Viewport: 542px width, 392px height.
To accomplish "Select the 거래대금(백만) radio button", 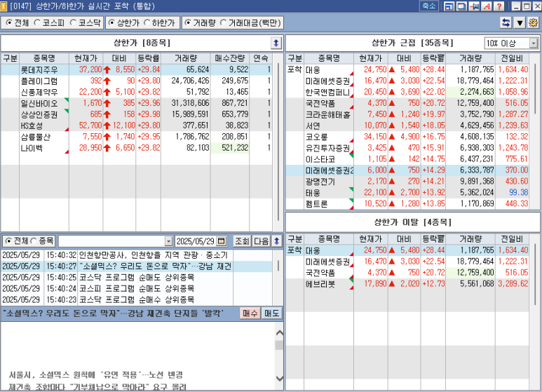I will (223, 23).
